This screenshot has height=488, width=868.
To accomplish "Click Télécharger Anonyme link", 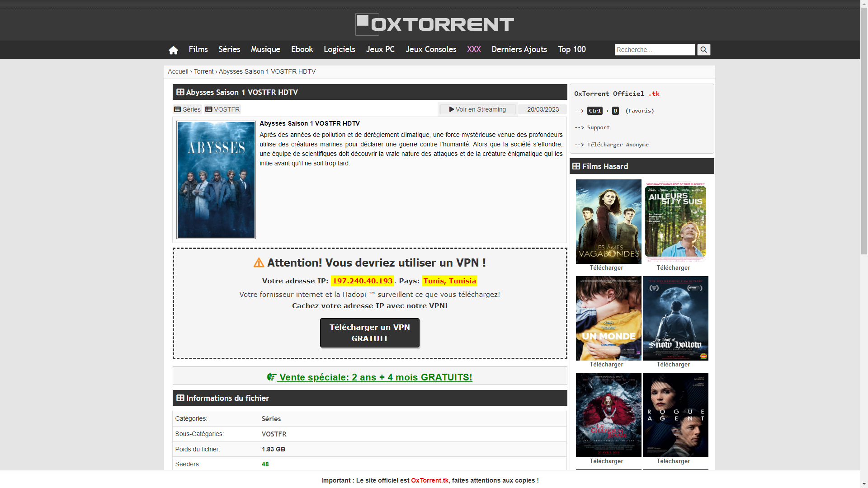I will (x=618, y=145).
